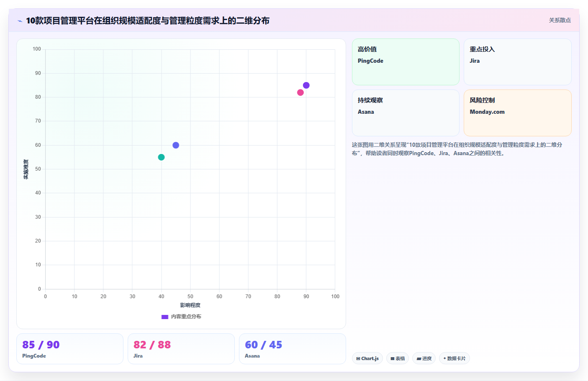
Task: Click the purple legend swatch for 内容重点分布
Action: pos(165,317)
